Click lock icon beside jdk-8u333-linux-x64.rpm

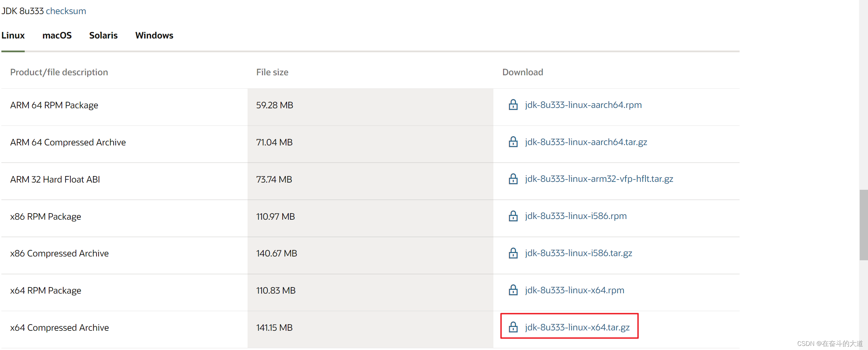pyautogui.click(x=513, y=290)
